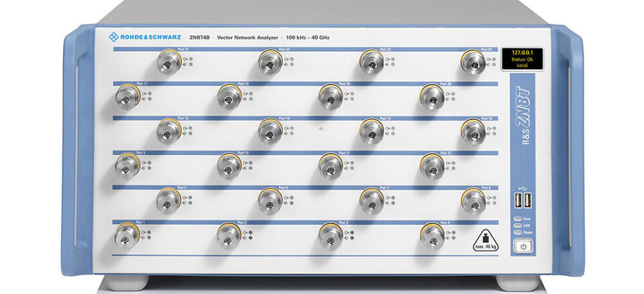Select the Port 3 connector
The width and height of the screenshot is (644, 294).
(x=331, y=236)
